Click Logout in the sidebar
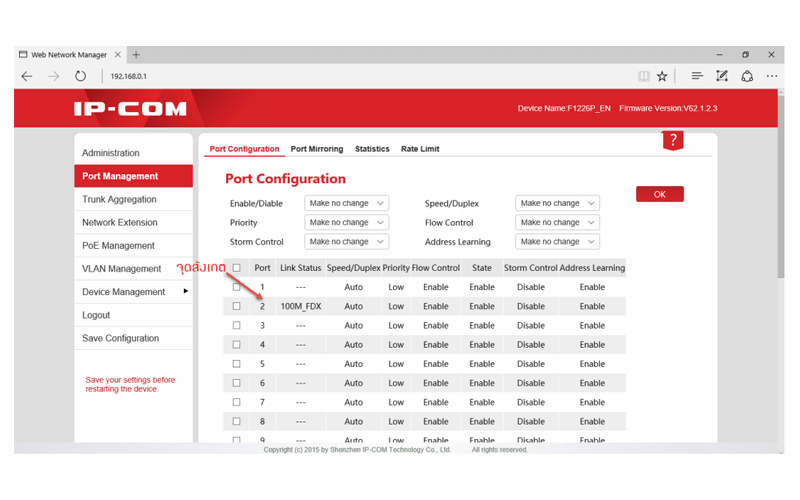 [x=134, y=315]
